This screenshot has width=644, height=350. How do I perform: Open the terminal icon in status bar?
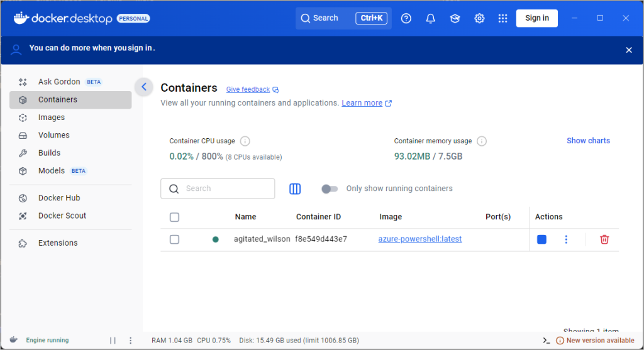(x=547, y=341)
